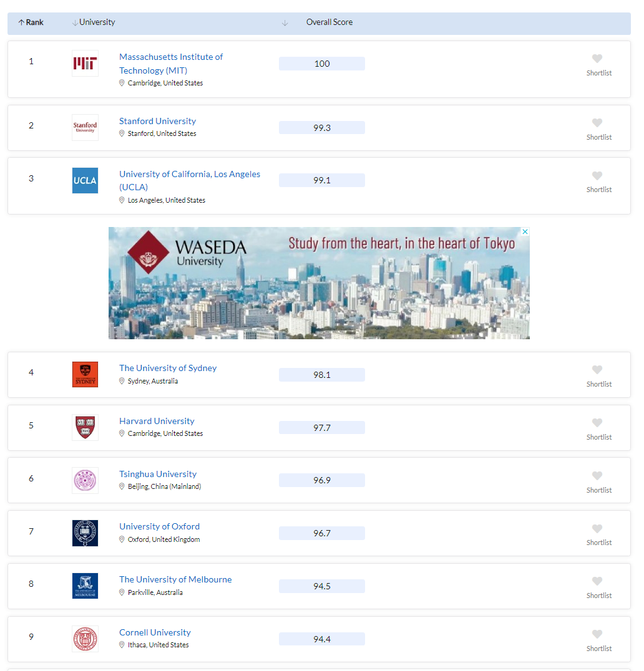Screen dimensions: 644x671
Task: Sort the table by Rank column
Action: pos(31,22)
